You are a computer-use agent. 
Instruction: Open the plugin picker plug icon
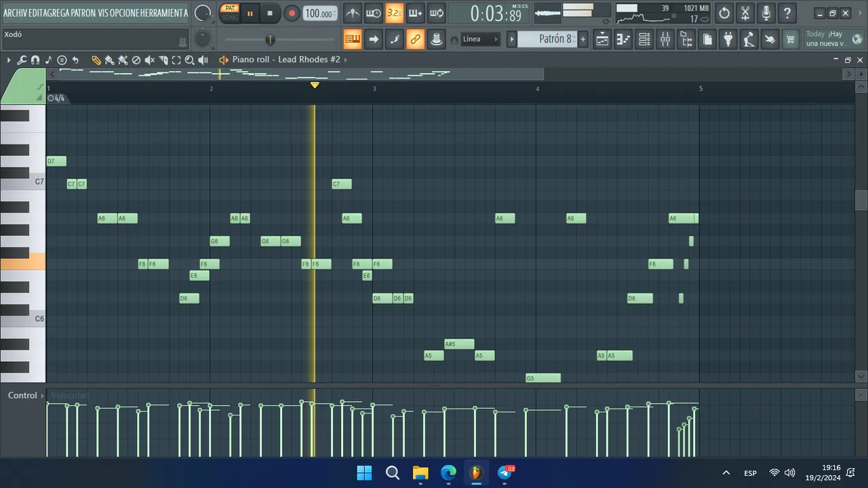pos(728,39)
